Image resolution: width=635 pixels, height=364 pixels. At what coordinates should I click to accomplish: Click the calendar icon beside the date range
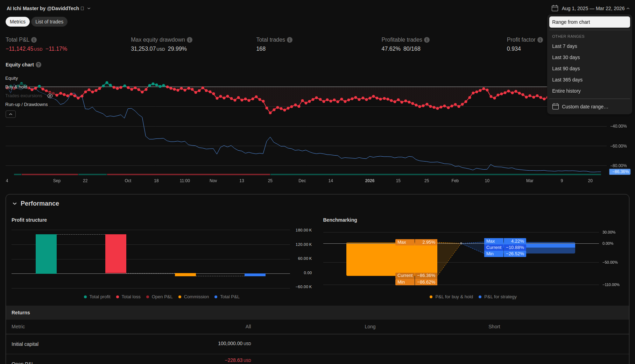555,8
